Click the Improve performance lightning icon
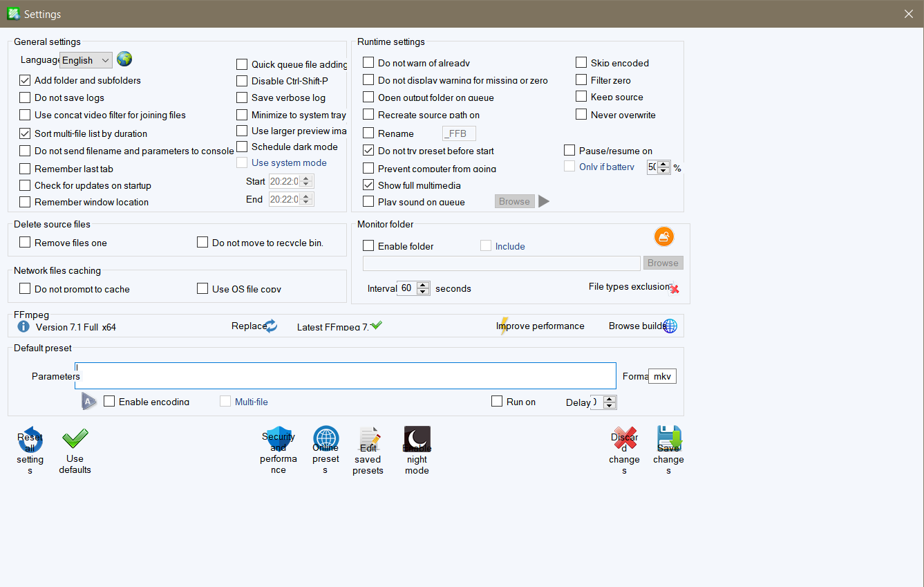Image resolution: width=924 pixels, height=587 pixels. pos(504,326)
